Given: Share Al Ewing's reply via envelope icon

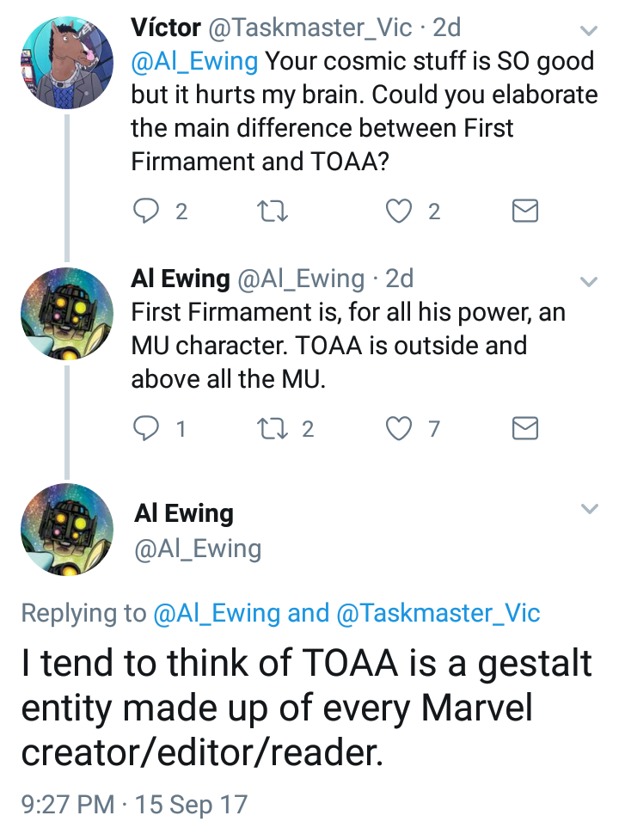Looking at the screenshot, I should pos(525,428).
